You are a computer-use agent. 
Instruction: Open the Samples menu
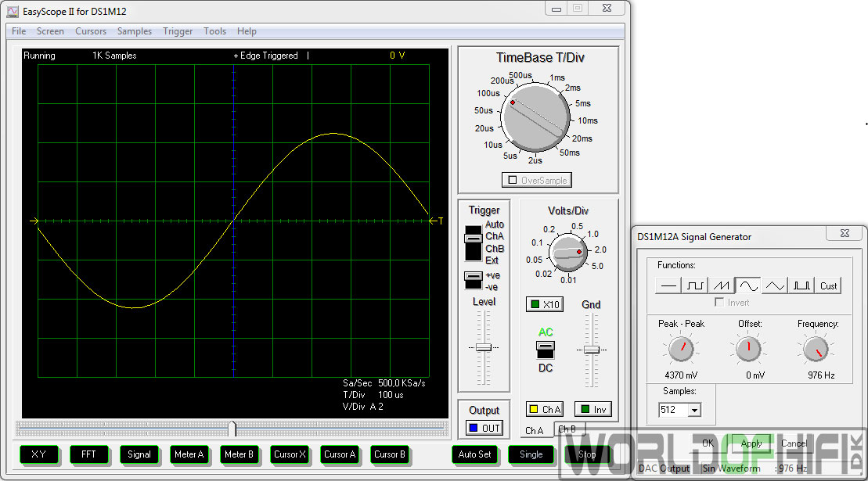coord(135,31)
